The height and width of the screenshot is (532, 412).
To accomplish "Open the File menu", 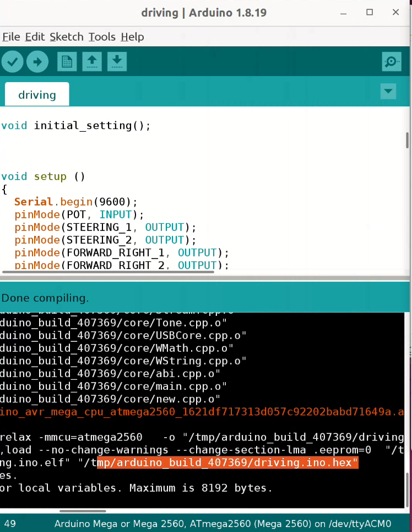I will [11, 36].
